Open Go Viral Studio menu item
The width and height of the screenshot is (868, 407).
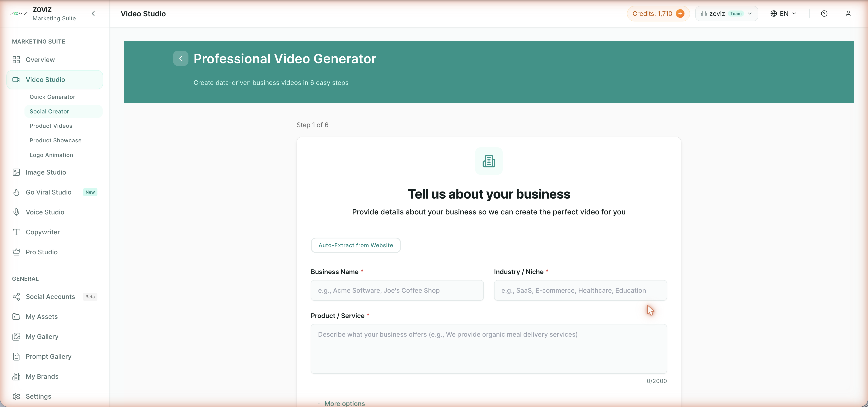[55, 192]
